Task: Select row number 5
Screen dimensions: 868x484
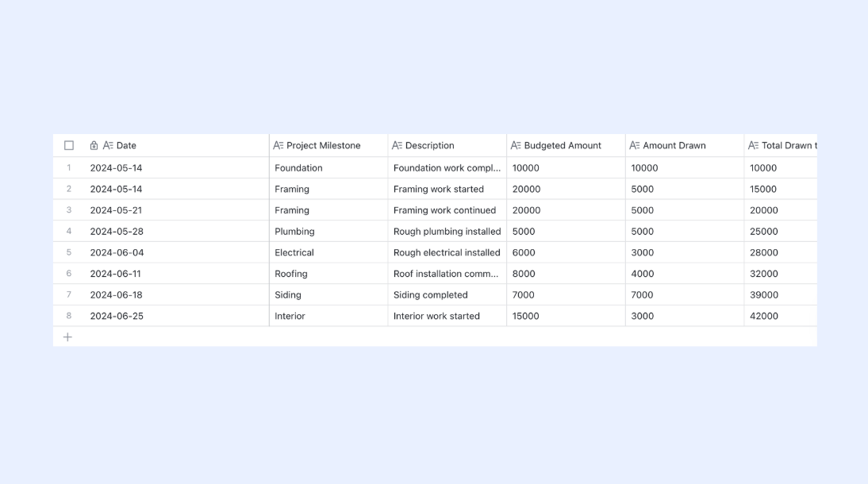Action: pyautogui.click(x=69, y=252)
